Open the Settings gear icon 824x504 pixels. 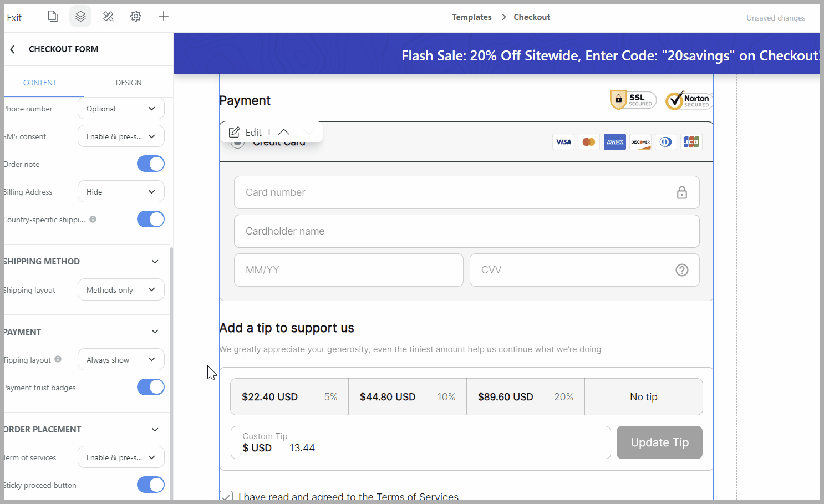(136, 17)
